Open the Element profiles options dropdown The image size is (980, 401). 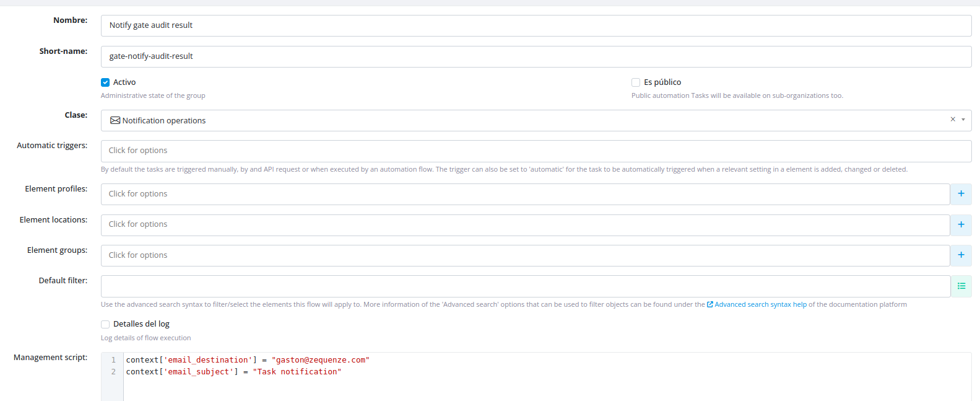click(x=525, y=194)
